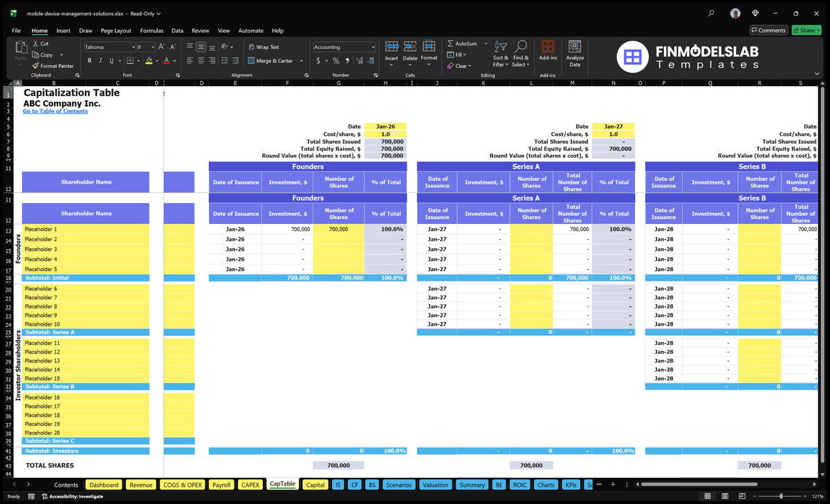Switch to the Valuation sheet tab
Screen dimensions: 830x504
(435, 485)
